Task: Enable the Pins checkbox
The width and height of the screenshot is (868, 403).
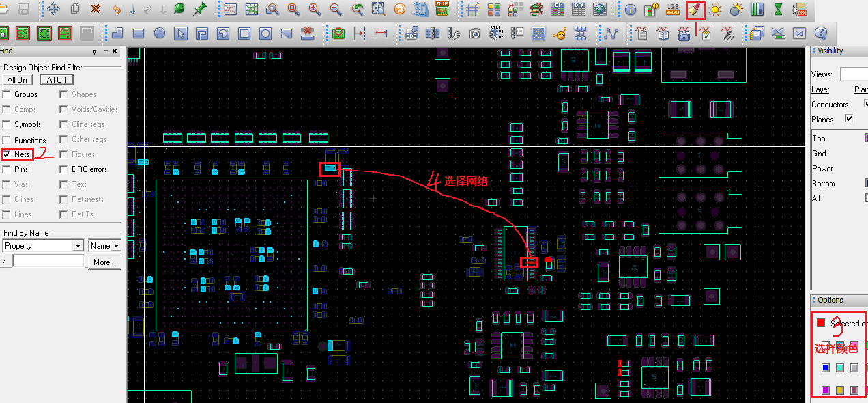Action: coord(7,169)
